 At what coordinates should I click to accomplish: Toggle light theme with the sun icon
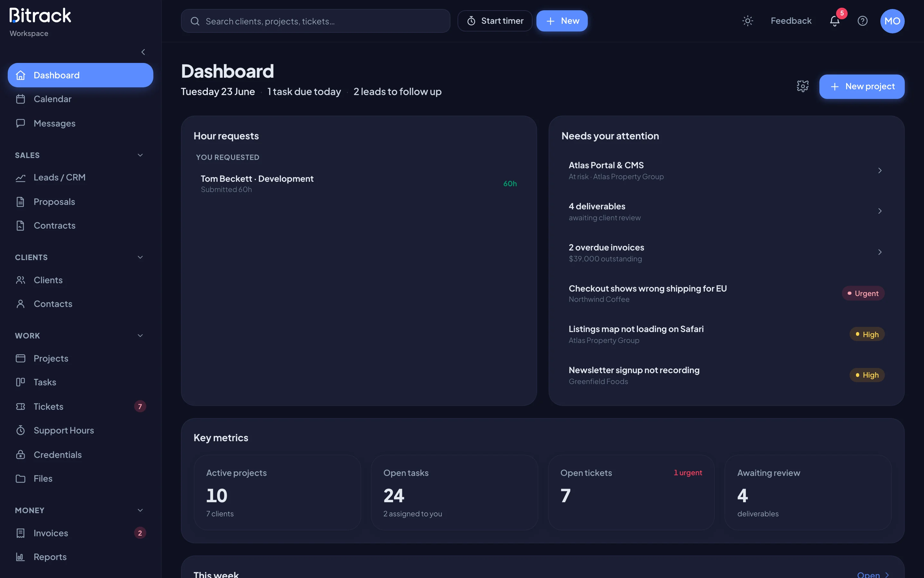point(748,21)
